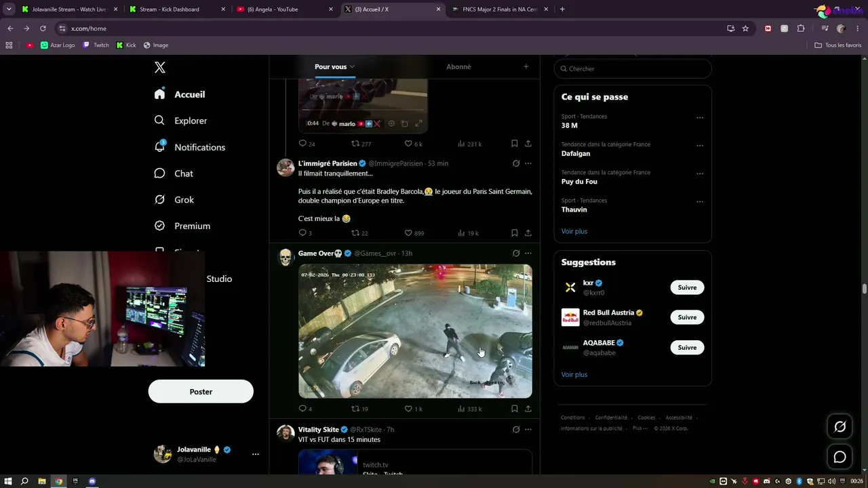Click the L'immigré Parisien author name
The width and height of the screenshot is (868, 488).
click(x=328, y=163)
